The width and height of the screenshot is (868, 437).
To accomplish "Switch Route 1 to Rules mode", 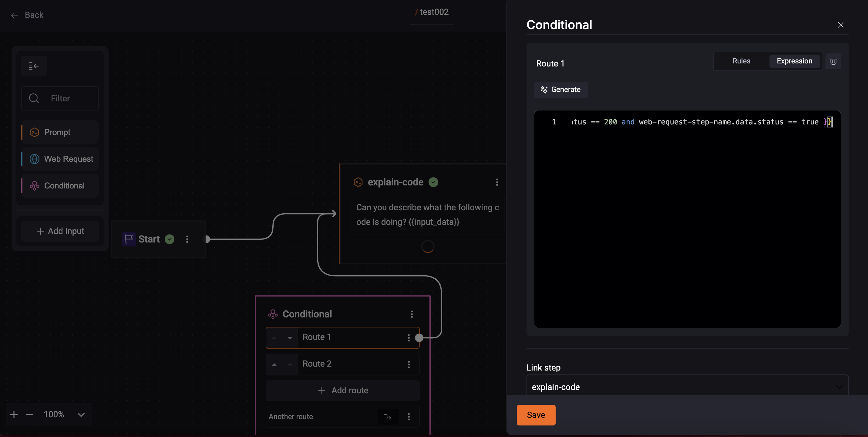I will 741,61.
